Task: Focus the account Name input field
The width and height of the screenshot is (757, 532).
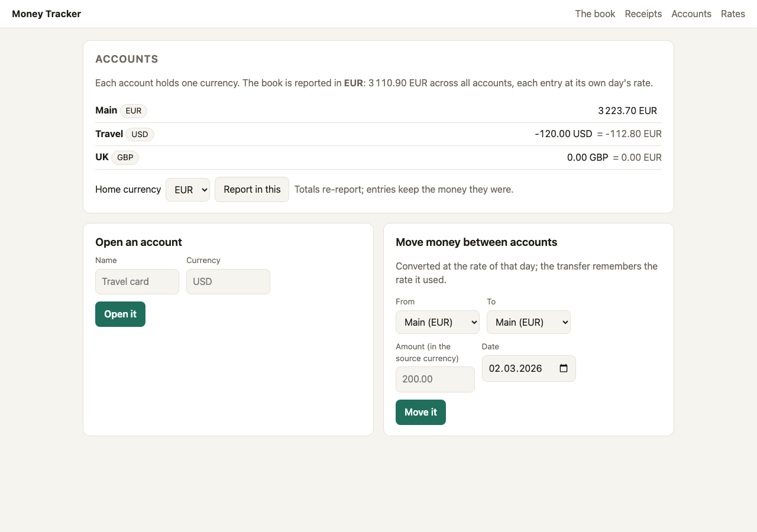Action: click(x=137, y=281)
